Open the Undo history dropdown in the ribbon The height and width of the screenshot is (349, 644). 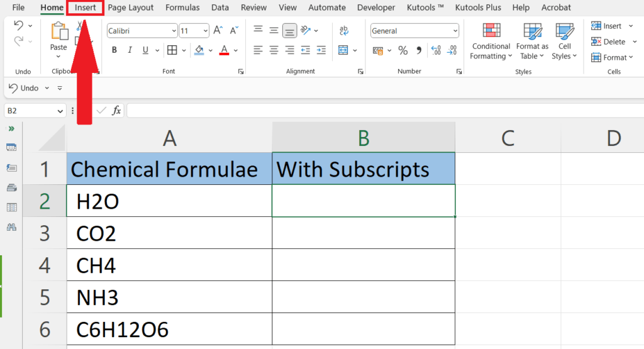[30, 25]
